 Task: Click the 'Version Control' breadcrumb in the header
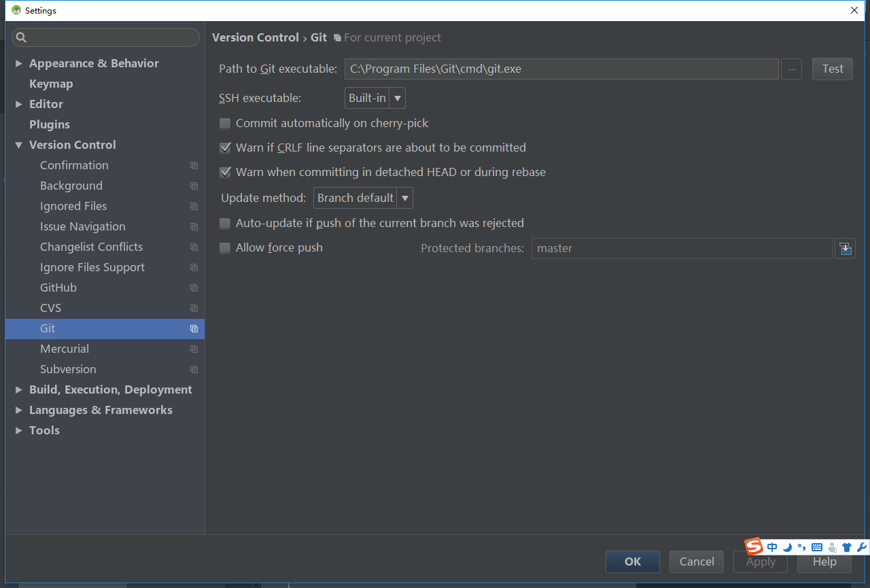[256, 37]
